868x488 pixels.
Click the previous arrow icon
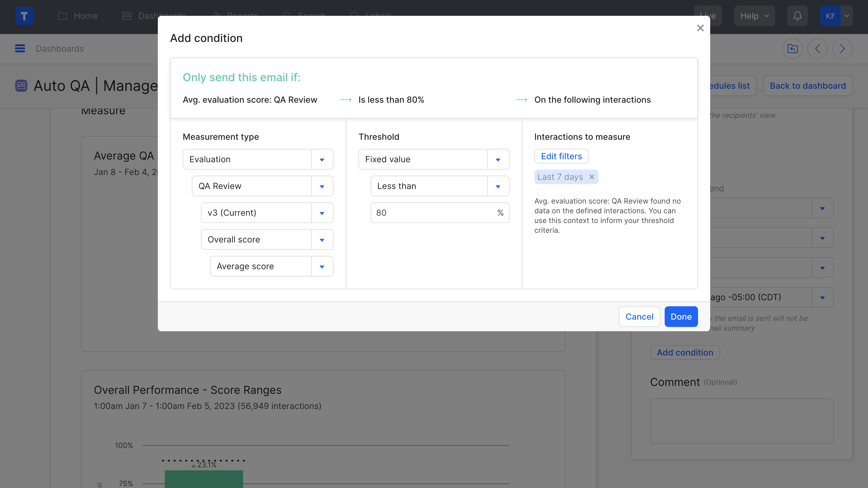pyautogui.click(x=817, y=49)
